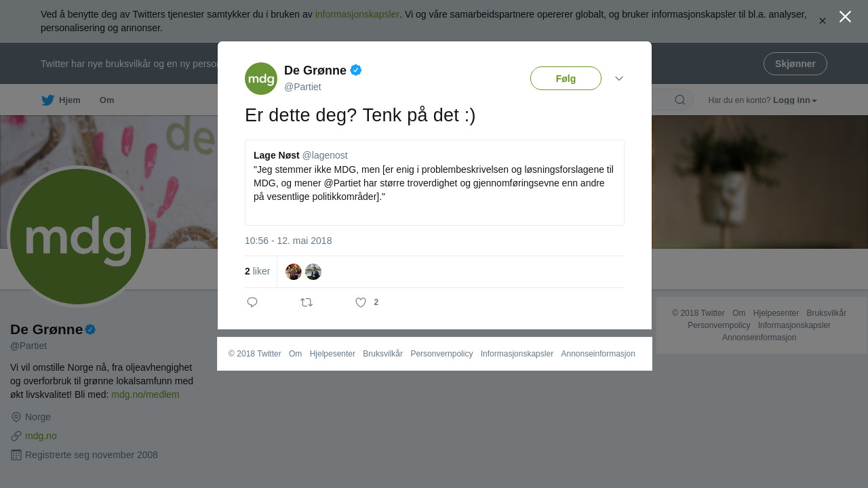This screenshot has width=868, height=488.
Task: Open the Logg inn dropdown
Action: pyautogui.click(x=795, y=100)
